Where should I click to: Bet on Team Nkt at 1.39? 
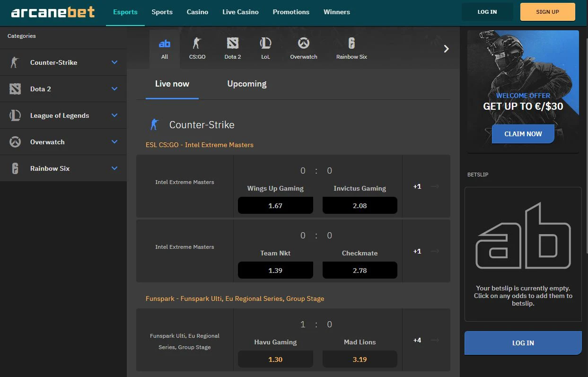(275, 271)
